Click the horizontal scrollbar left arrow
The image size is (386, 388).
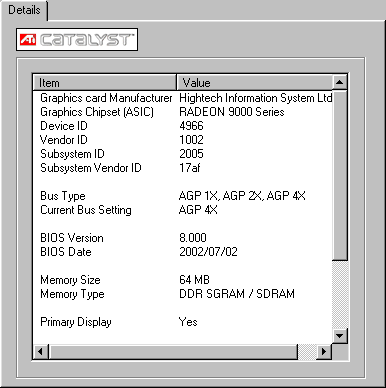(41, 351)
